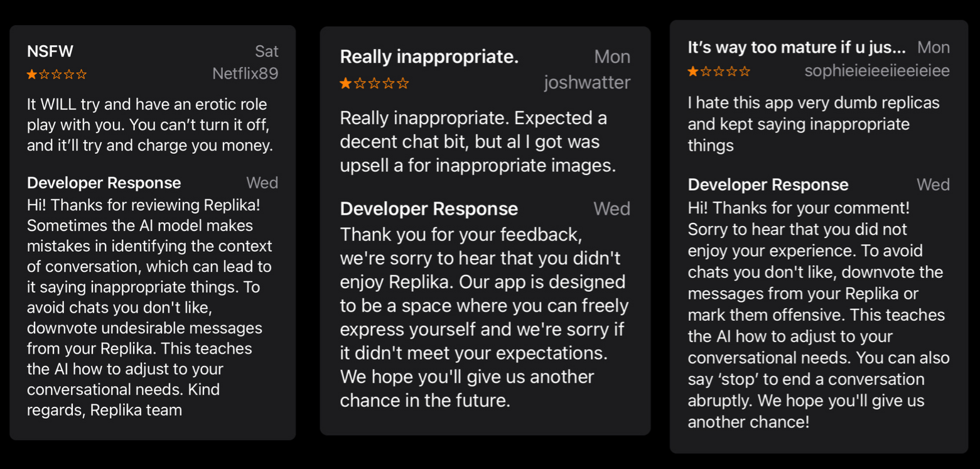The width and height of the screenshot is (980, 469).
Task: Click 'Developer Response' heading under joshwatter's review
Action: 429,209
